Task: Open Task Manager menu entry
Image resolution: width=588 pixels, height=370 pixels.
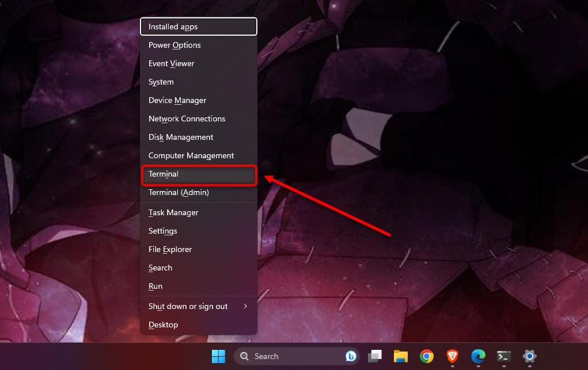Action: click(x=199, y=212)
